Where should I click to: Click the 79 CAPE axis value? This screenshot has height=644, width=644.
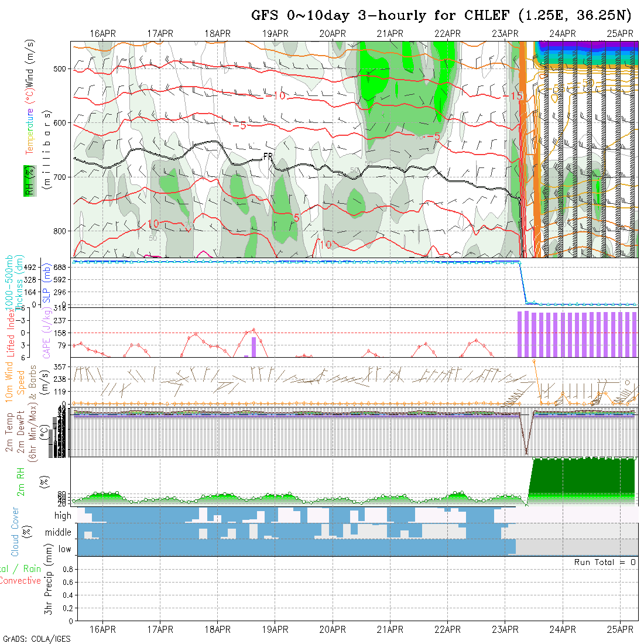[x=61, y=345]
